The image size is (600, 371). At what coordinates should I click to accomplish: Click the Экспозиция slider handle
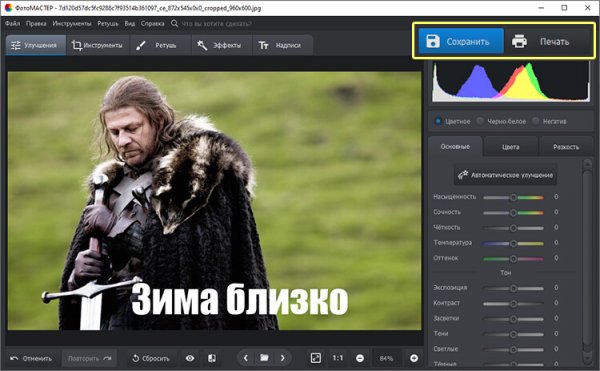513,288
